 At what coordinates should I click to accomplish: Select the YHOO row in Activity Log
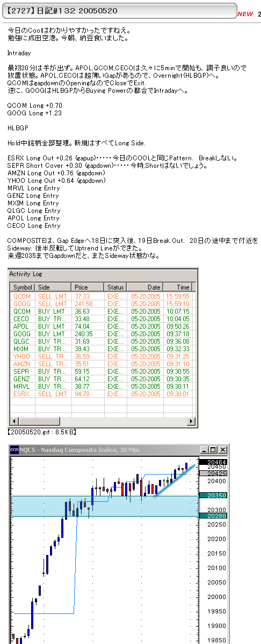pos(104,356)
